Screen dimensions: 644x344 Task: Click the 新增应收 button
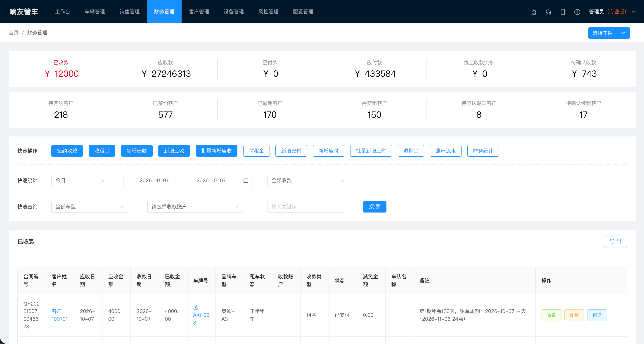[174, 151]
